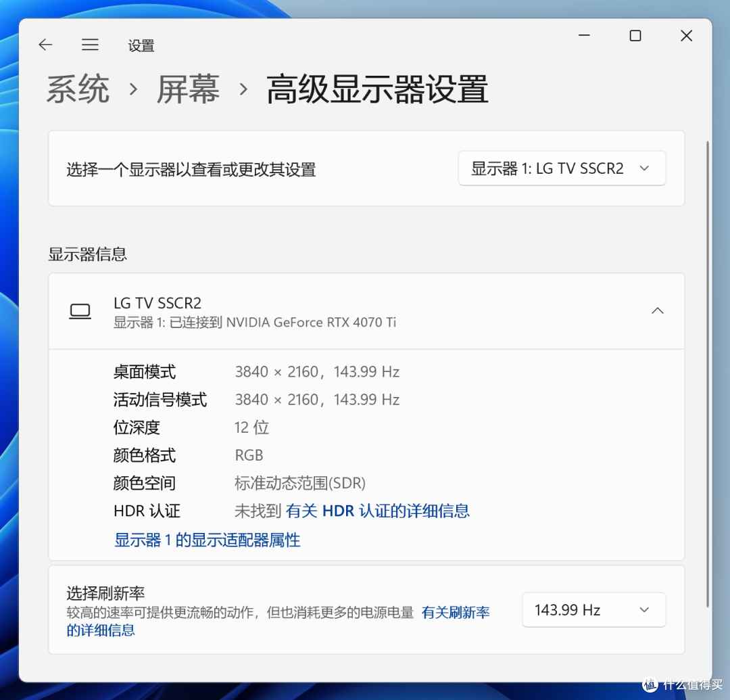Open the 显示器 1: LG TV SSCR2 selector
Image resolution: width=730 pixels, height=700 pixels.
pyautogui.click(x=562, y=168)
